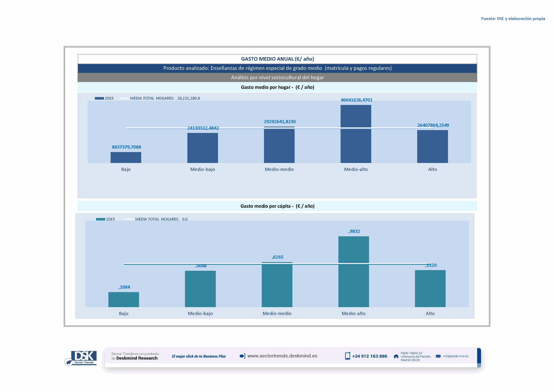The height and width of the screenshot is (392, 554).
Task: Open www.sectortrends.deskmind.es link
Action: (x=282, y=356)
